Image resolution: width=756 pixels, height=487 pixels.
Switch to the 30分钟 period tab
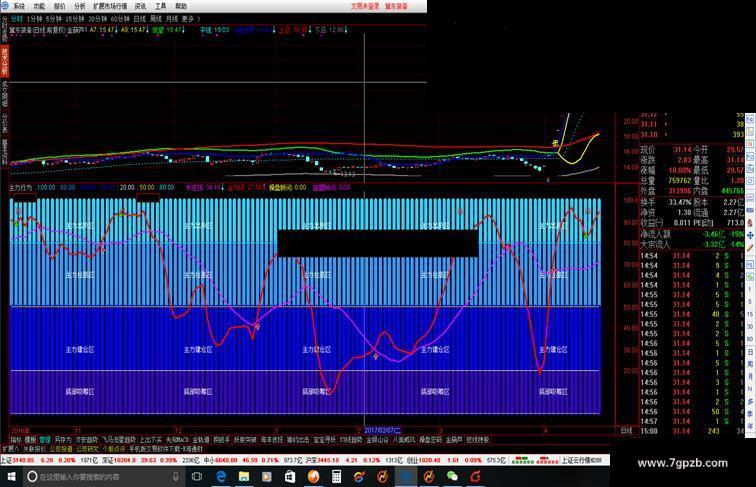pyautogui.click(x=97, y=19)
